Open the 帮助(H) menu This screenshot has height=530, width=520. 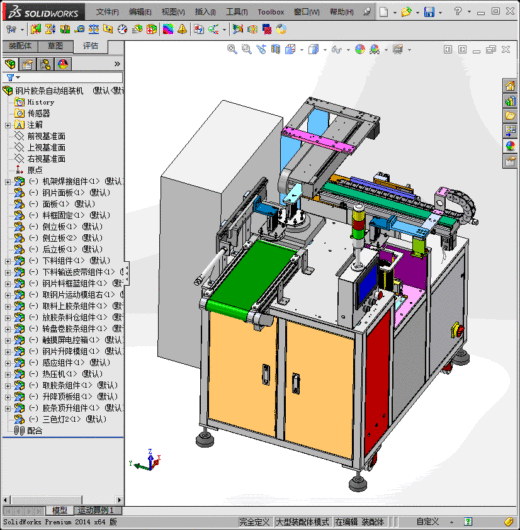pos(341,12)
